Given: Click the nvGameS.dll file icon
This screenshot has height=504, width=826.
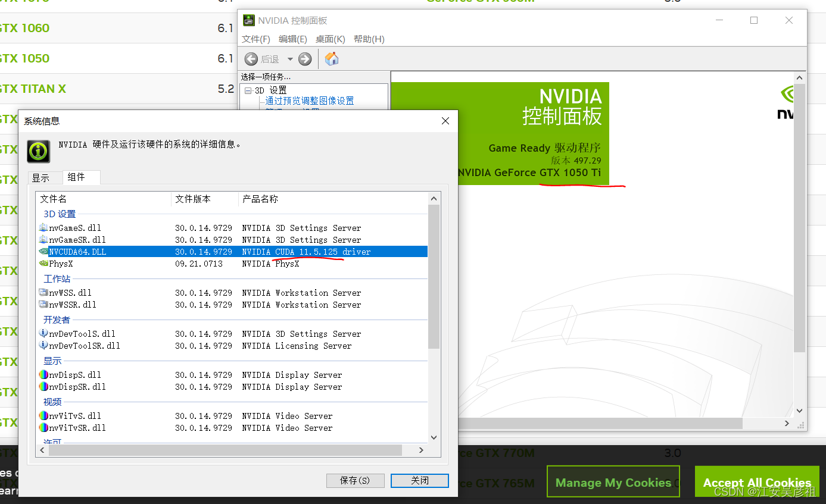Looking at the screenshot, I should click(x=43, y=227).
